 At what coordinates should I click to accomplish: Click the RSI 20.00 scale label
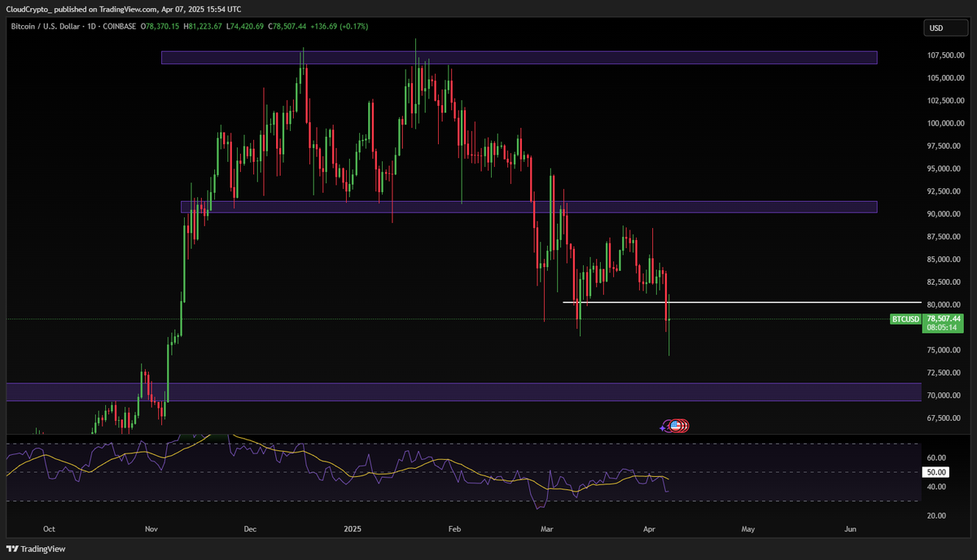pyautogui.click(x=936, y=516)
